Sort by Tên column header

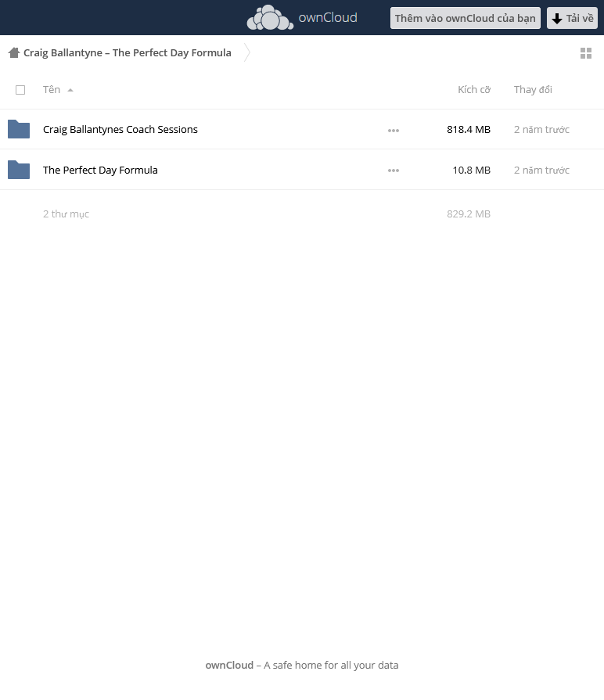click(52, 90)
